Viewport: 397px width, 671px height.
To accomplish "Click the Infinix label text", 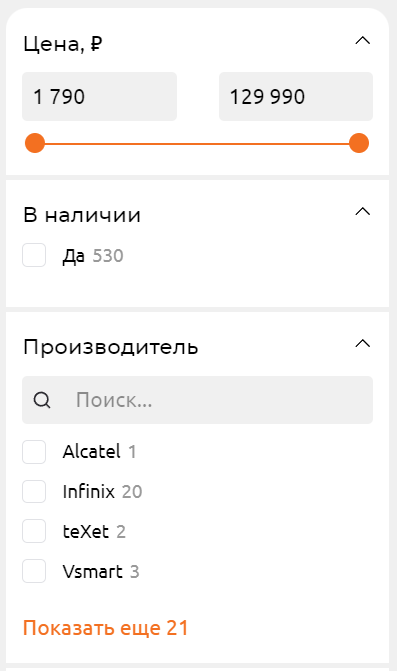I will coord(89,491).
